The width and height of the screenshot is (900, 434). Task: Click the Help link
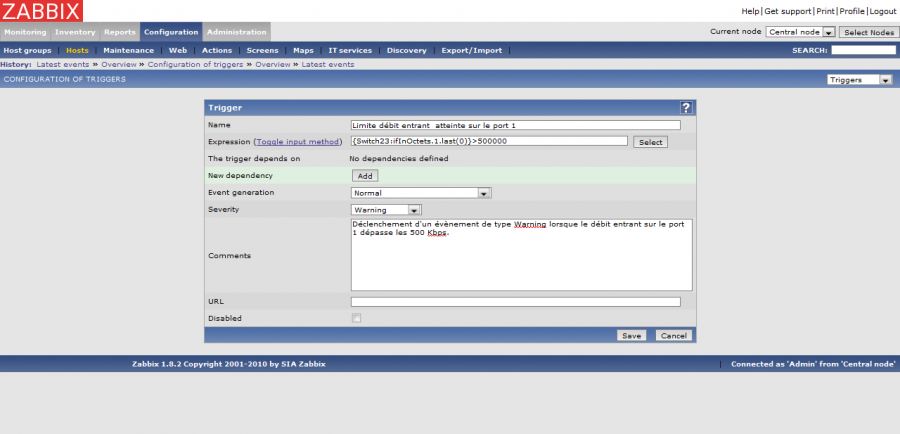coord(750,11)
